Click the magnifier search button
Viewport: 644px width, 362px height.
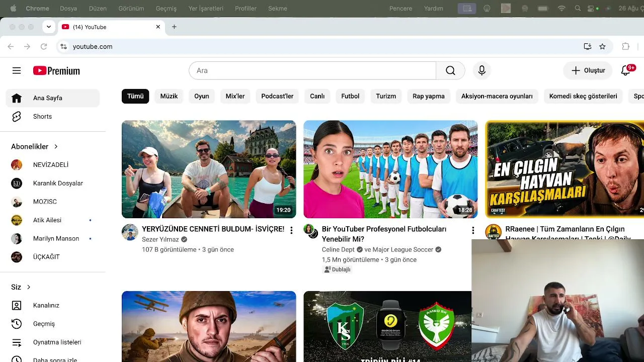pos(450,71)
